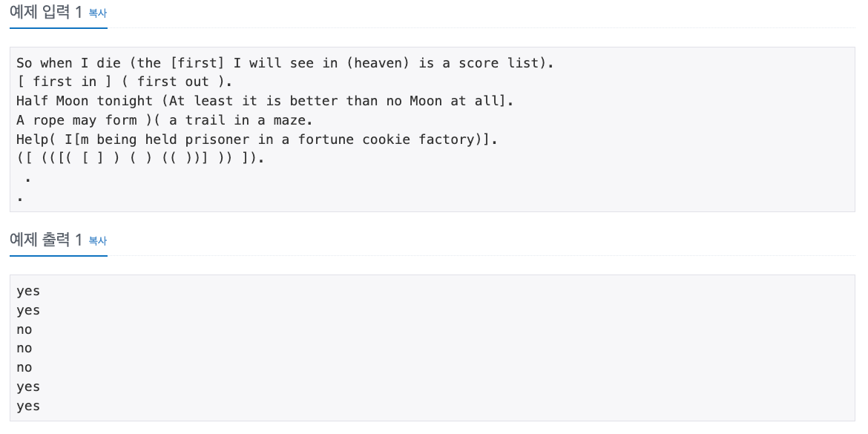Screen dimensions: 868x434
Task: Click the "[ first in ] ( first out )." line
Action: tap(124, 82)
